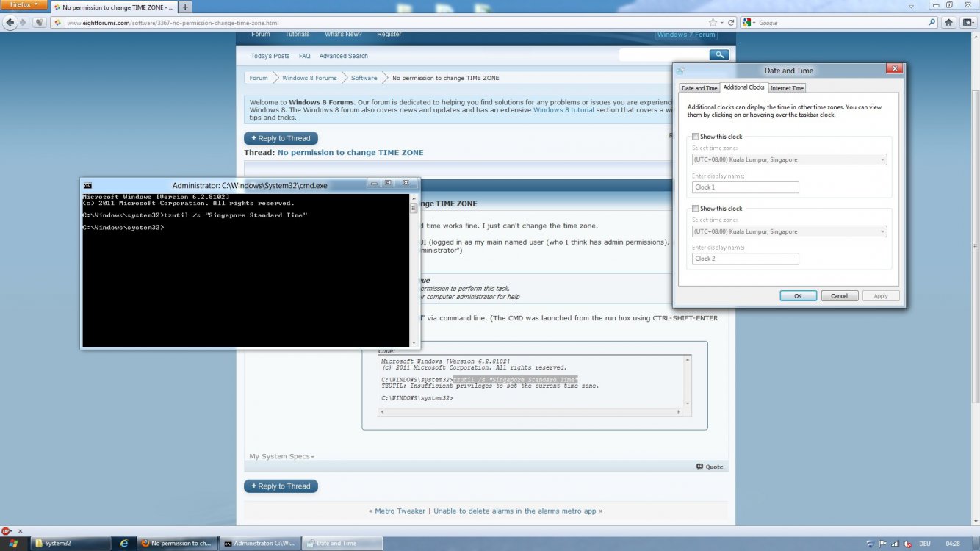Open the "What's New?" forum menu item
Image resolution: width=980 pixels, height=551 pixels.
[x=343, y=34]
